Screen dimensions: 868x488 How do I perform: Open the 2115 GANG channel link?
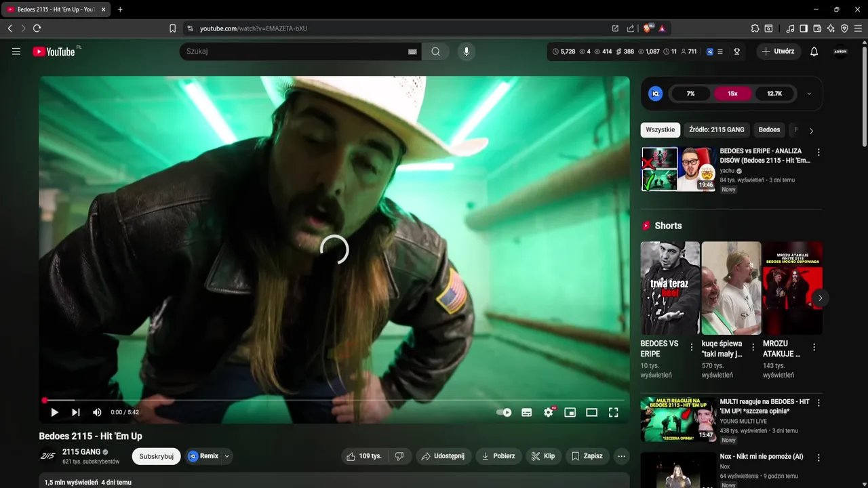click(81, 451)
